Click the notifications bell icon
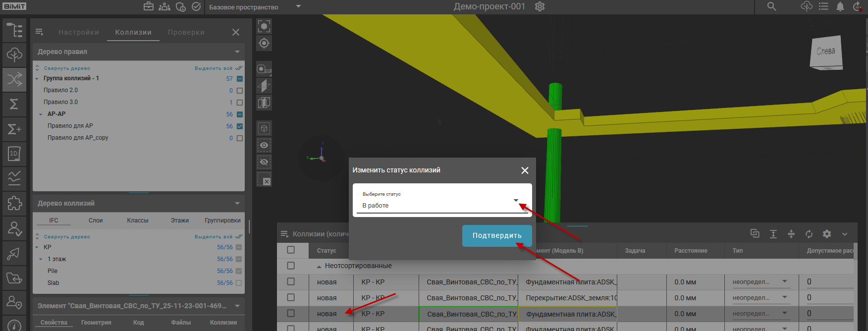868x331 pixels. pyautogui.click(x=840, y=7)
